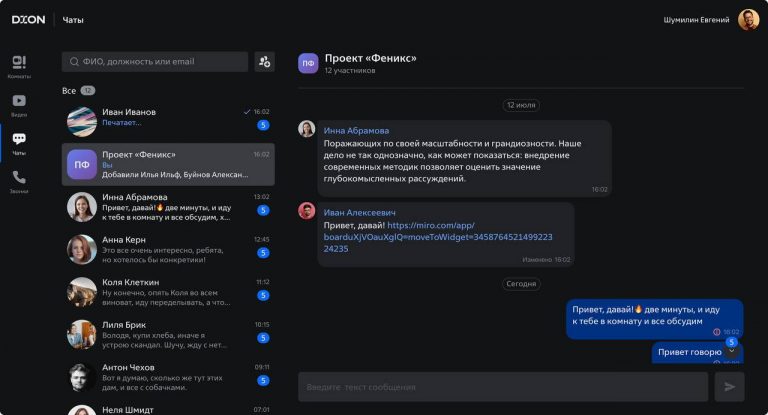The height and width of the screenshot is (415, 768).
Task: Click the Чаты title in header
Action: pyautogui.click(x=73, y=20)
